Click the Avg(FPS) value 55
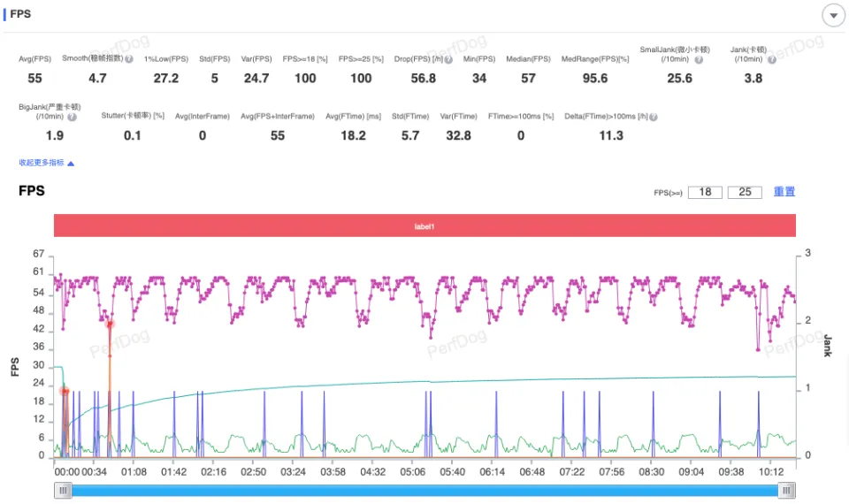Viewport: 849px width, 504px height. [34, 79]
